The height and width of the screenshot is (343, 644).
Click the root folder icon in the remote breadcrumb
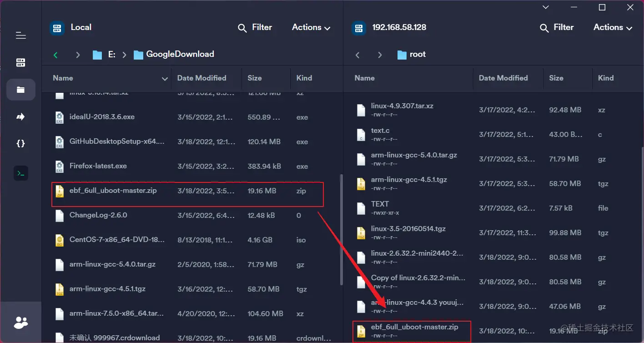point(402,55)
